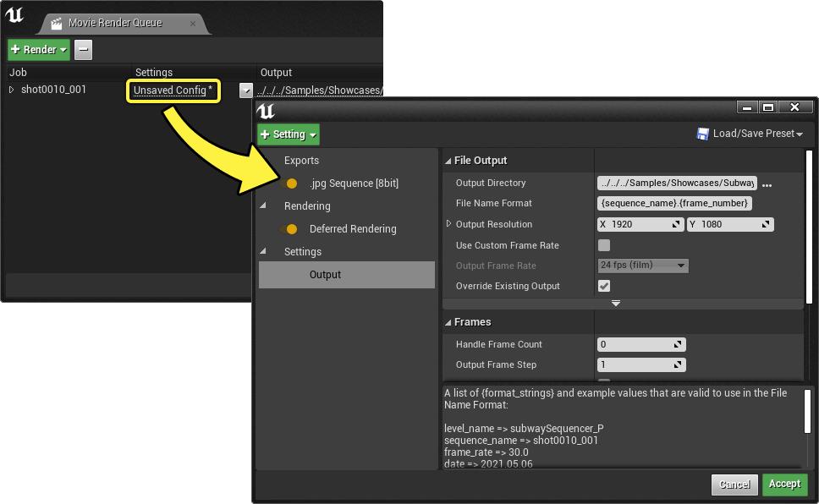Click the Unreal logo in settings dialog title bar

click(266, 112)
